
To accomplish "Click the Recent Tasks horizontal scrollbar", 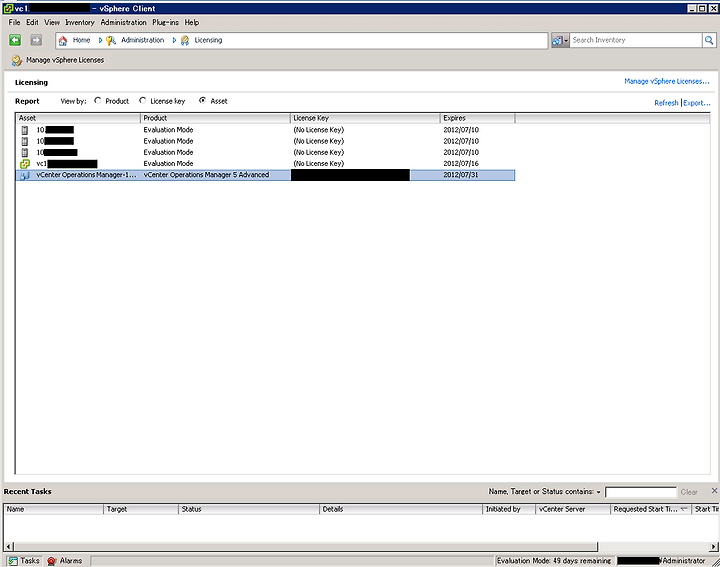I will [x=305, y=547].
